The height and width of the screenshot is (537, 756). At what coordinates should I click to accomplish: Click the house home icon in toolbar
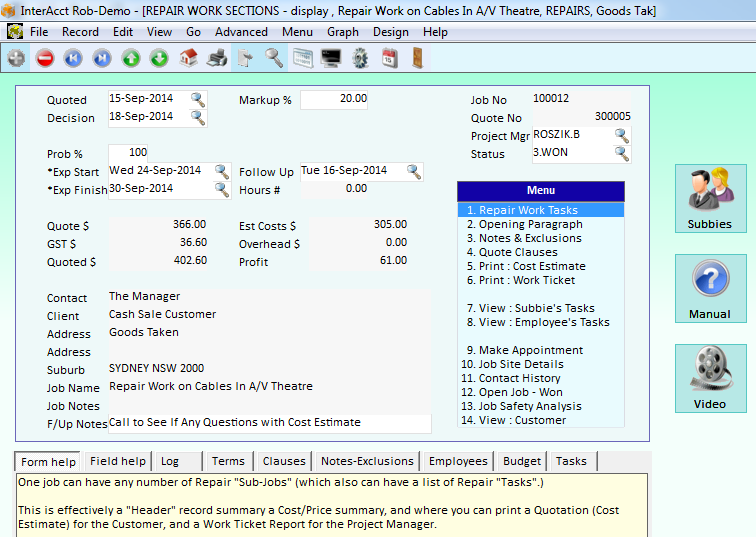pyautogui.click(x=188, y=58)
